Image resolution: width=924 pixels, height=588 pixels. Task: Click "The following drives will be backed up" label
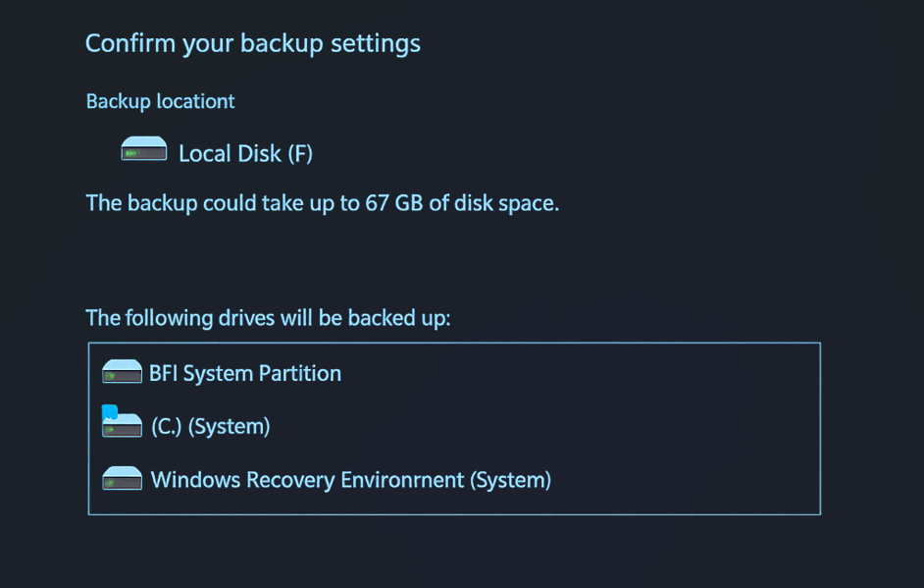pos(268,318)
